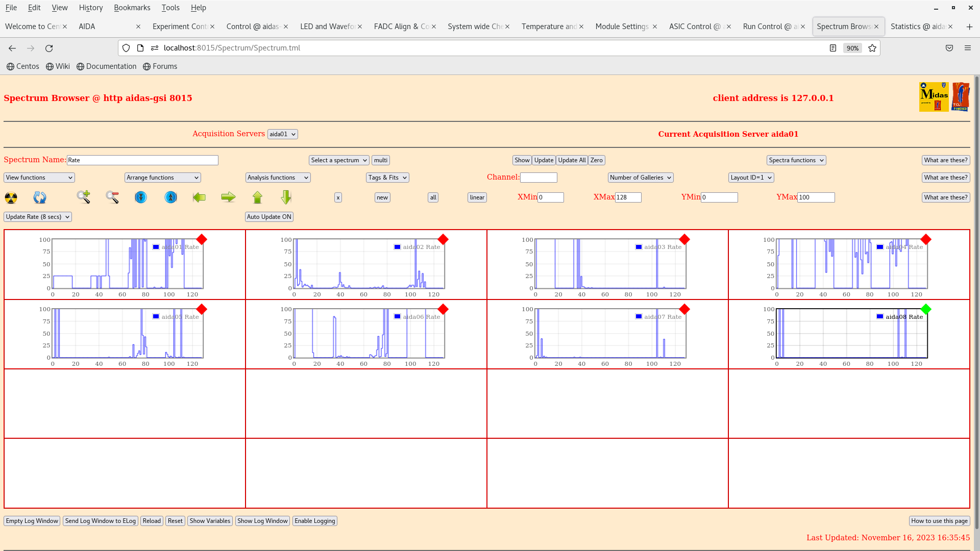Click the green left arrow icon
980x551 pixels.
(x=199, y=197)
